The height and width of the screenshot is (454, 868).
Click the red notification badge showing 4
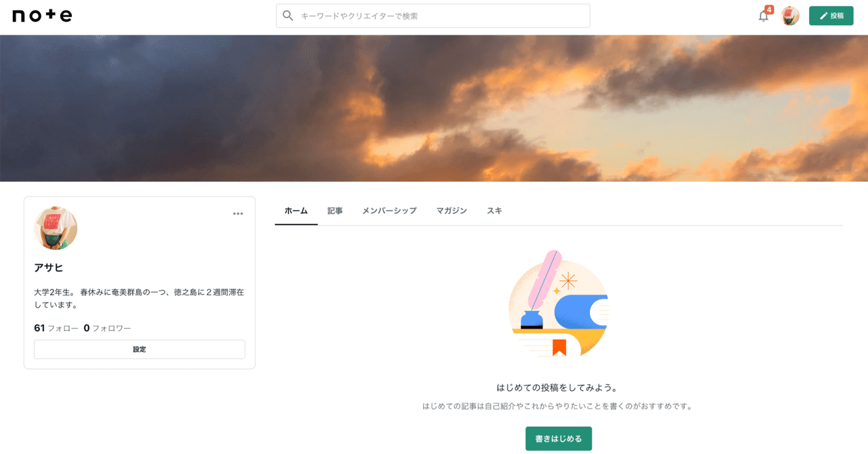[x=768, y=8]
